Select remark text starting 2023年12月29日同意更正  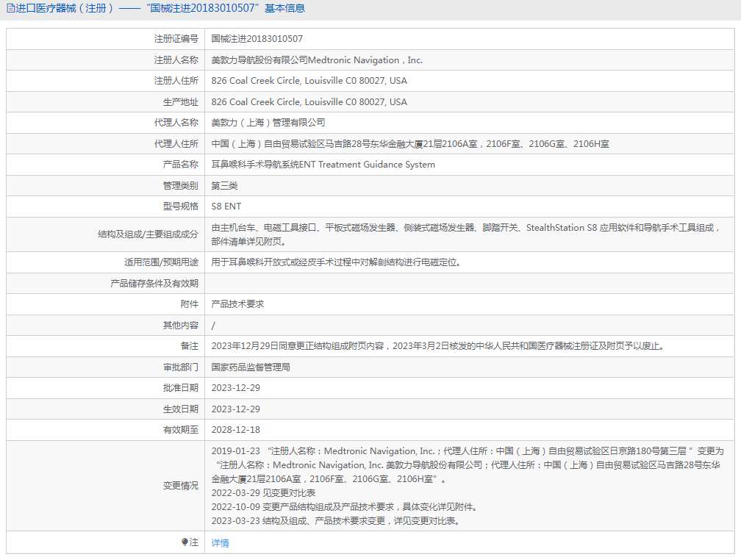pyautogui.click(x=438, y=346)
